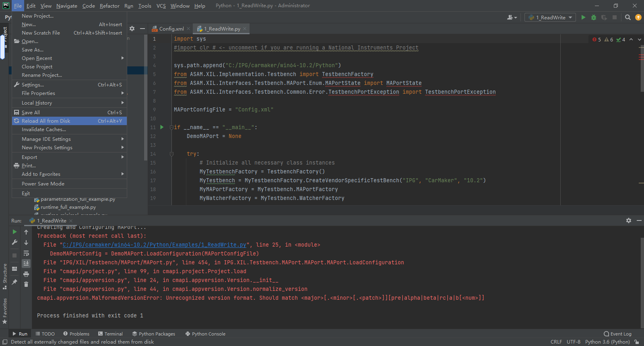The width and height of the screenshot is (644, 346).
Task: Rerun 1_ReadWrite in the Run panel
Action: 14,232
